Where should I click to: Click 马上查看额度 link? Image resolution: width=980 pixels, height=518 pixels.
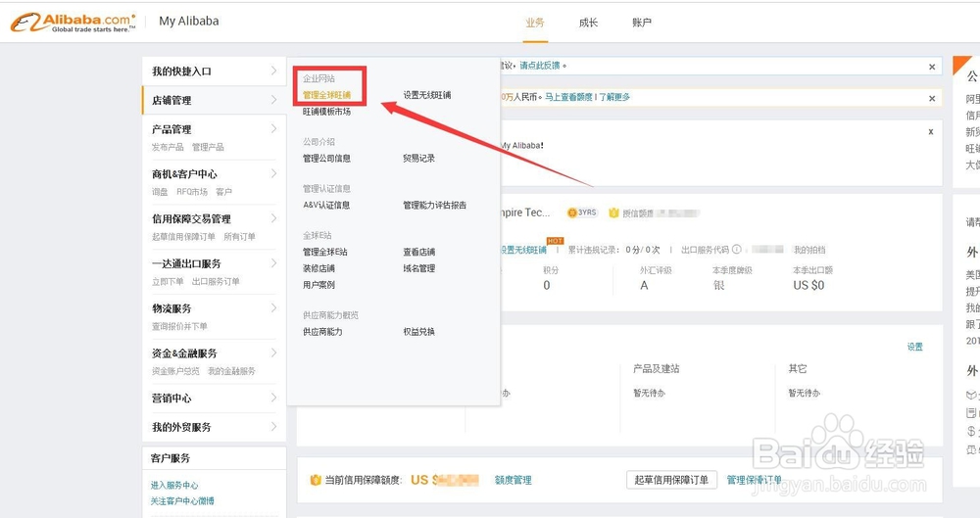[x=568, y=97]
